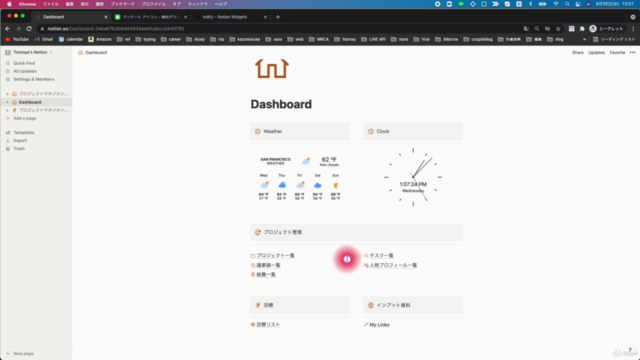Open the Gmail bookmark
The image size is (640, 360).
pyautogui.click(x=44, y=39)
